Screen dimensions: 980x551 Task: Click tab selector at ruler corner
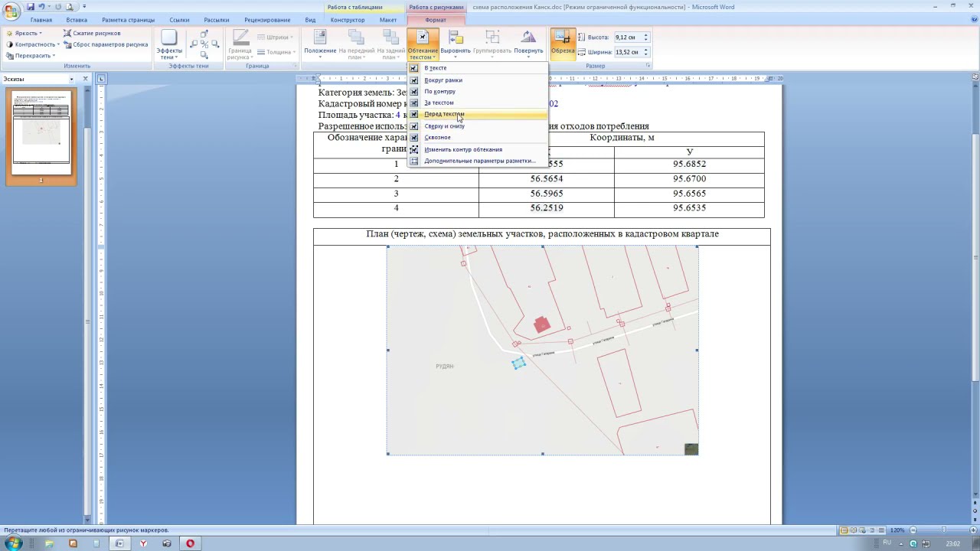point(102,79)
